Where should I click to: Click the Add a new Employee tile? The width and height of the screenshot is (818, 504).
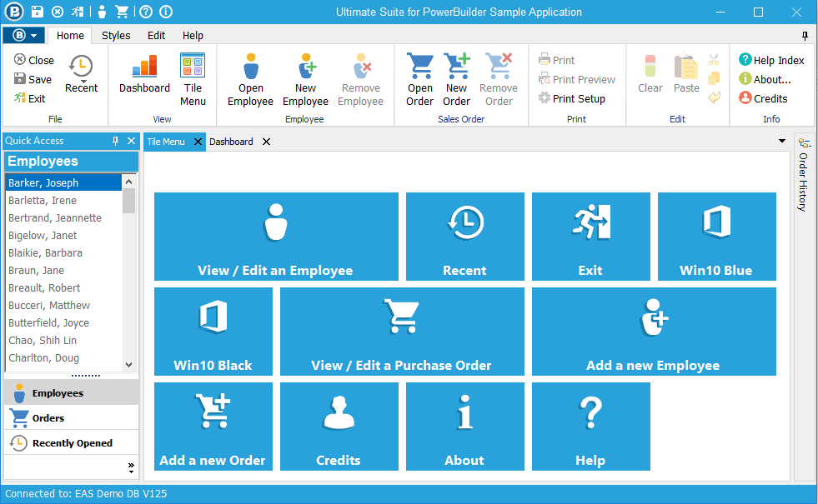[654, 332]
